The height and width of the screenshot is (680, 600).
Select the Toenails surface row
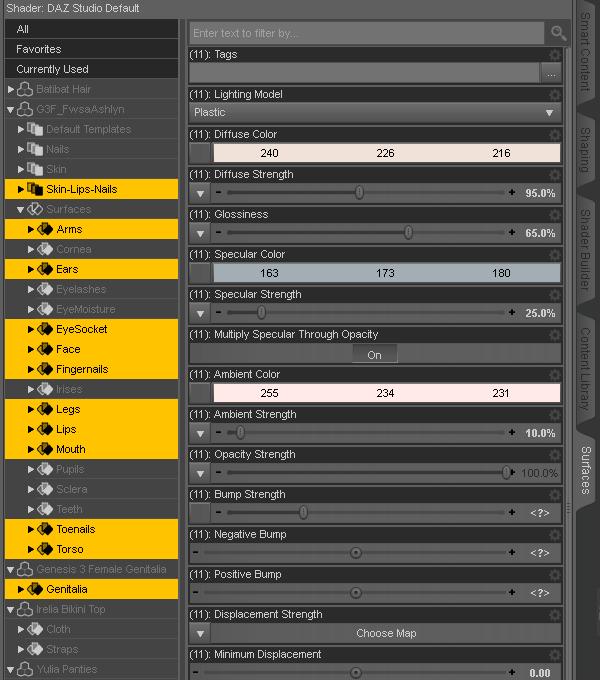click(x=91, y=529)
